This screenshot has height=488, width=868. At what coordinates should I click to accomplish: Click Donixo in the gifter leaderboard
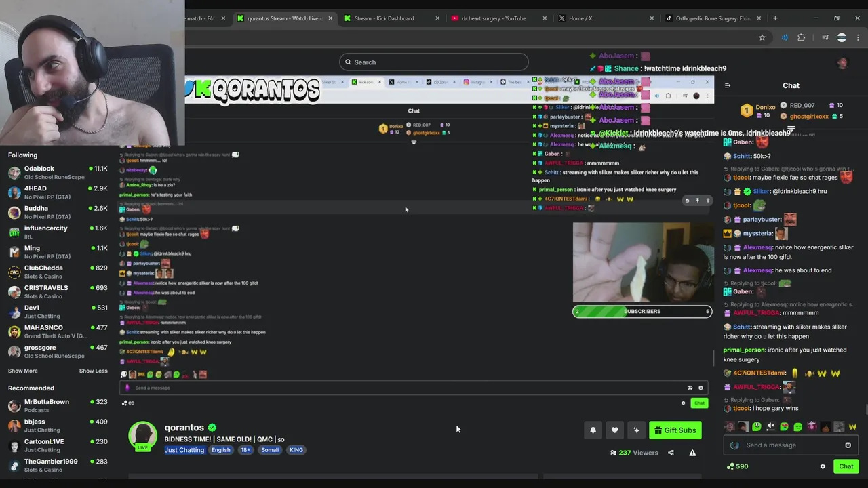click(765, 107)
